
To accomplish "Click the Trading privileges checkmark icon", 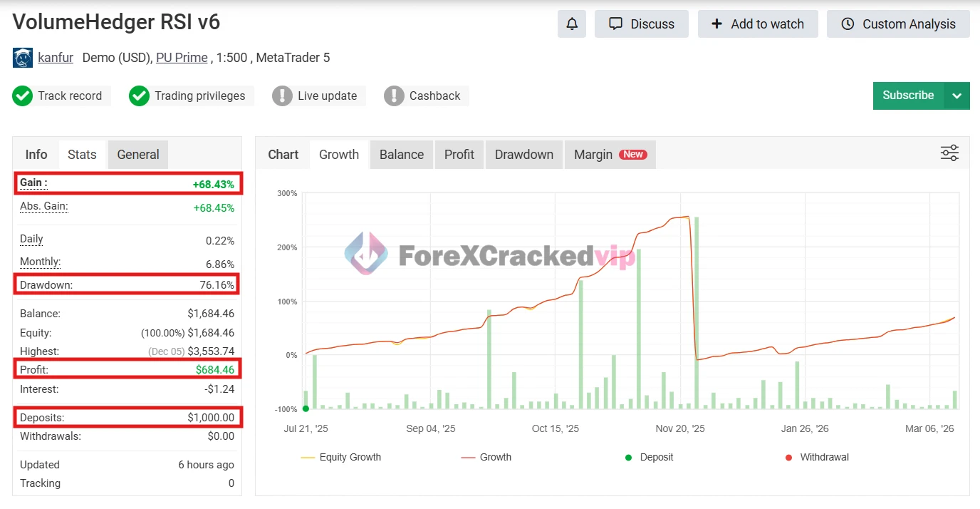I will coord(139,96).
